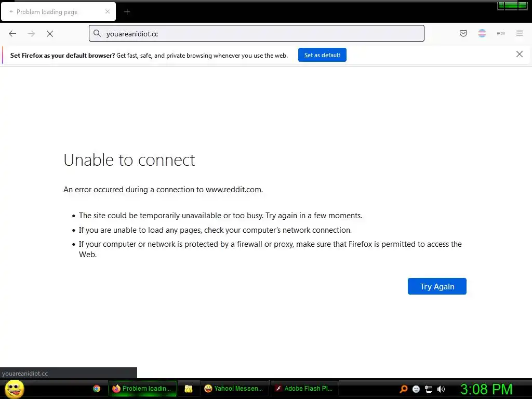Click the temporarily unavailable or too busy bullet
The width and height of the screenshot is (532, 399).
tap(220, 216)
